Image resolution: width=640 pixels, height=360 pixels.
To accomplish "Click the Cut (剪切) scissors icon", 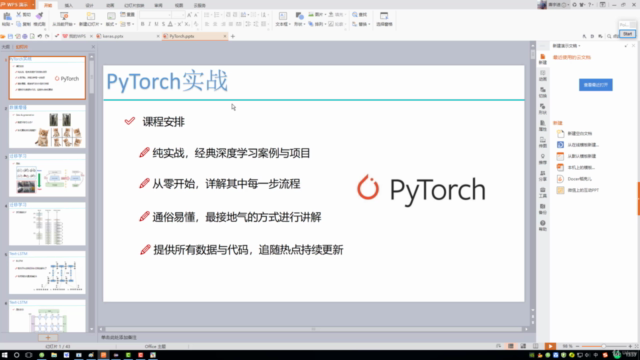I will (19, 15).
